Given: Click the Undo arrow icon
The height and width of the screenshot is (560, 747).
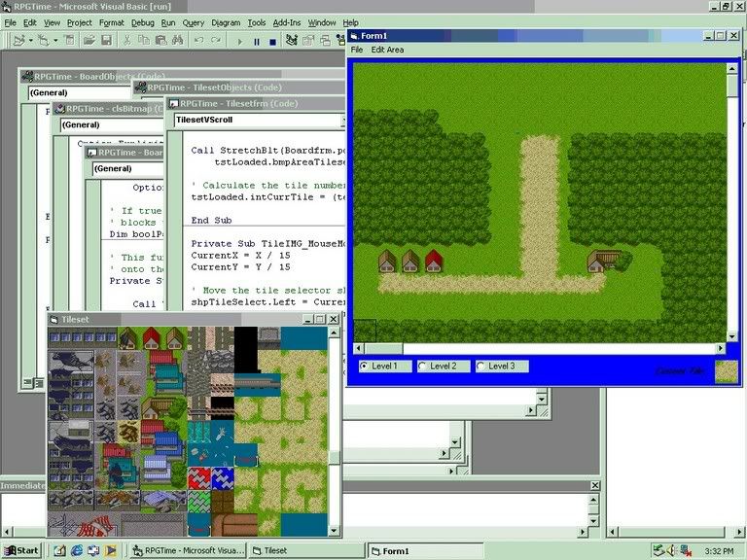Looking at the screenshot, I should [x=198, y=41].
